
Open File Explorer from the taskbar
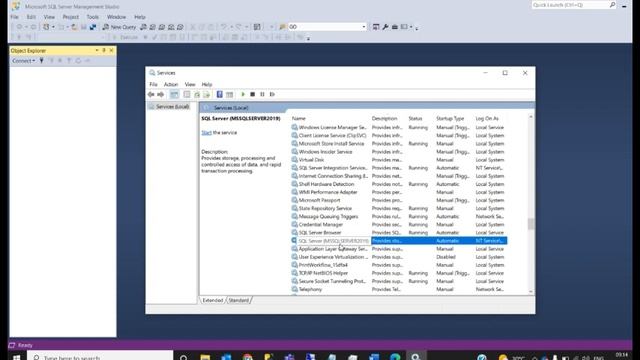[205, 357]
